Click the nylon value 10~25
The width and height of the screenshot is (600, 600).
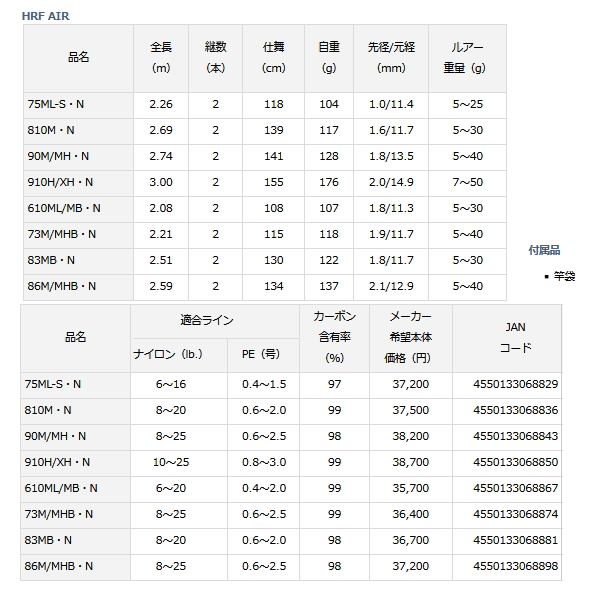tap(171, 462)
